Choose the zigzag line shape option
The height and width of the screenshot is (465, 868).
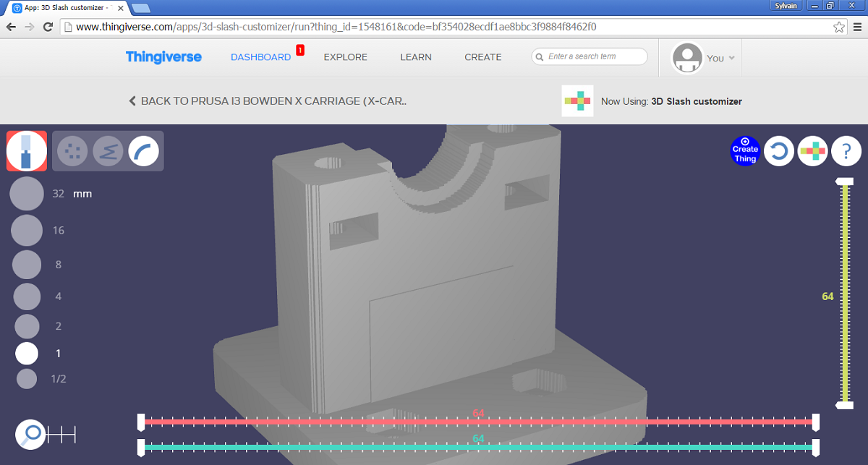pos(108,151)
